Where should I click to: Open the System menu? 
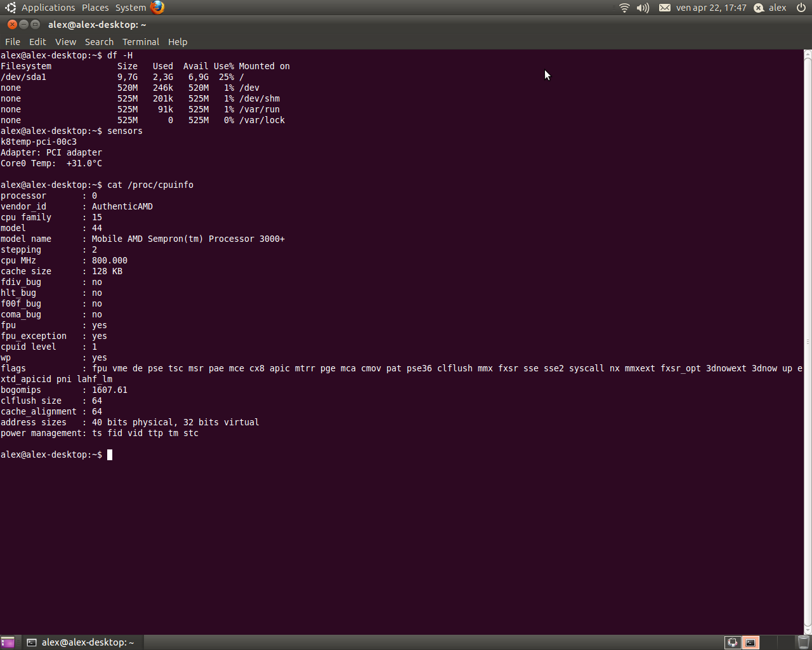click(x=131, y=8)
